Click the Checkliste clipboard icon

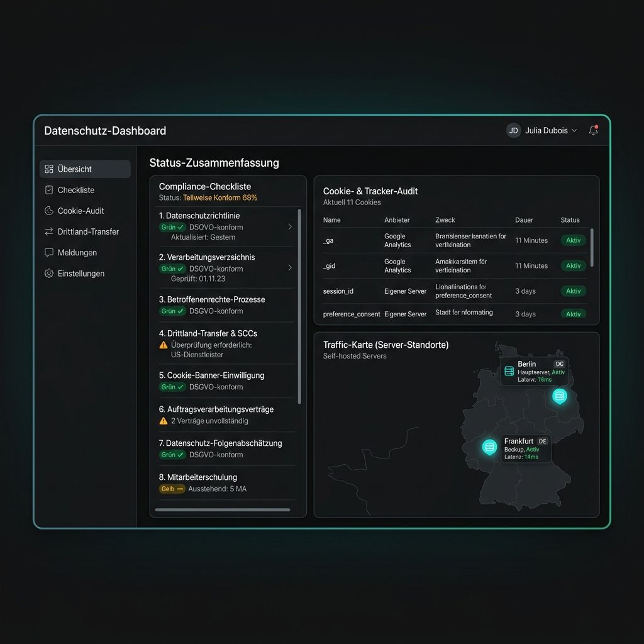click(x=49, y=190)
